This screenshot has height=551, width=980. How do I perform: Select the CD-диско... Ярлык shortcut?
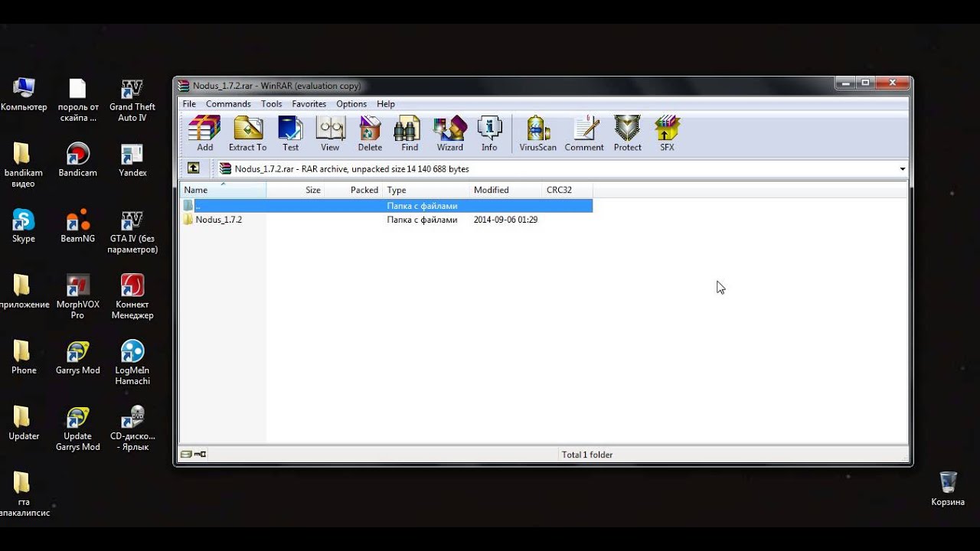(132, 429)
